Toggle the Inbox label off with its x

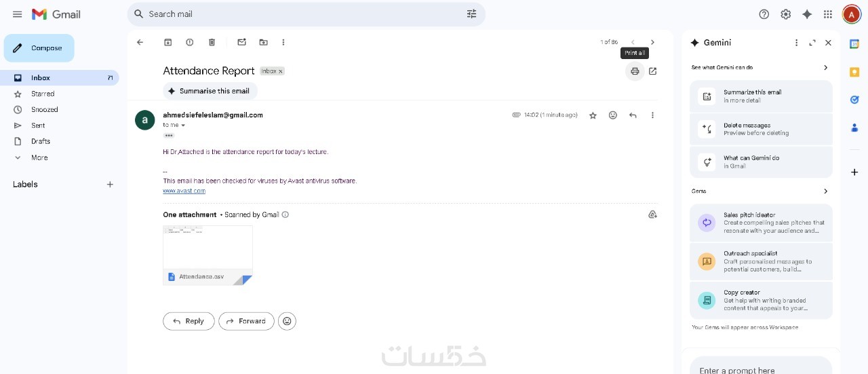pyautogui.click(x=280, y=71)
